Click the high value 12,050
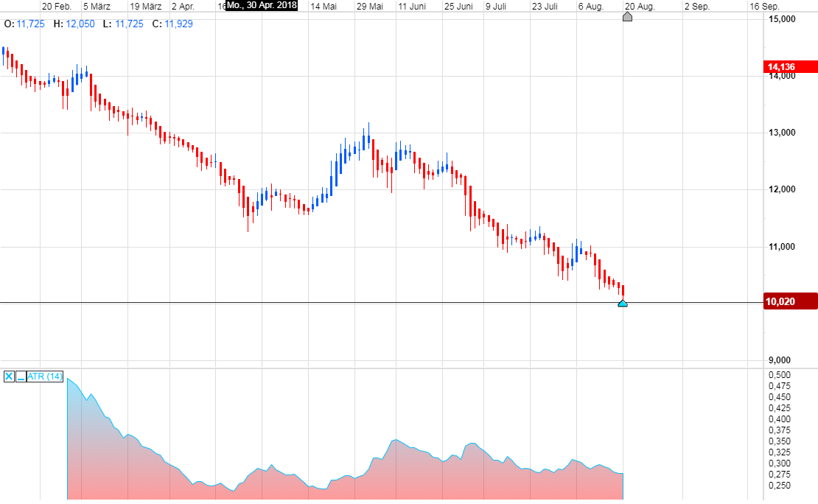 pos(80,24)
